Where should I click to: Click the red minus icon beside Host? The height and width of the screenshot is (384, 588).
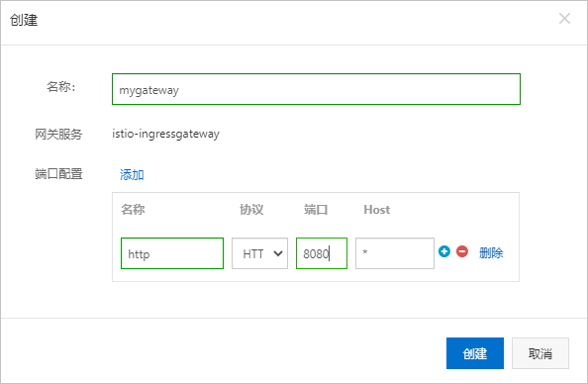pos(462,251)
